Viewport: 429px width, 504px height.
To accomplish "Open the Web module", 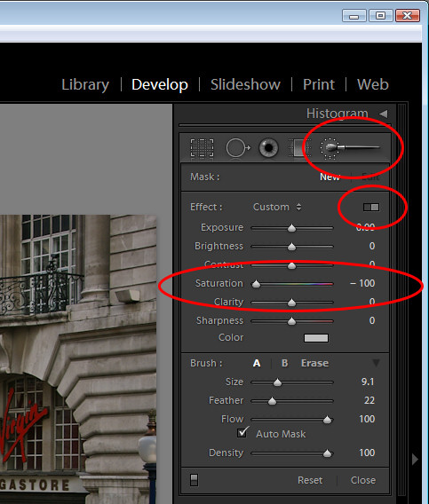I will coord(373,84).
